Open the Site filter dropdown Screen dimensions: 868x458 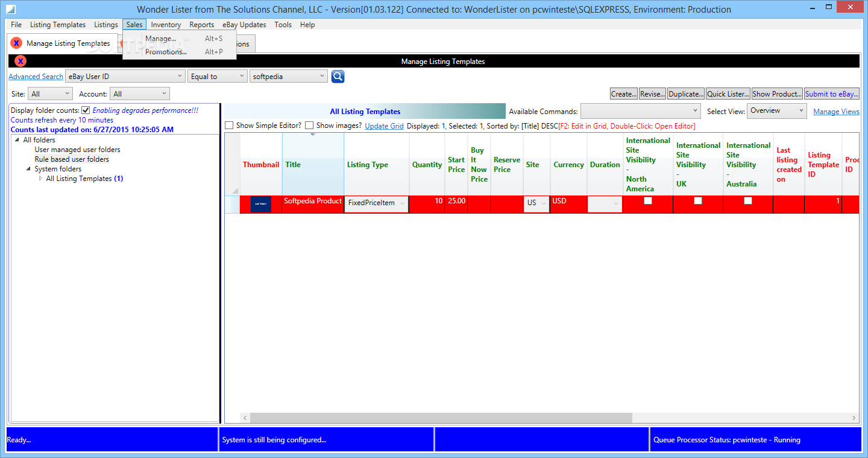(x=50, y=94)
